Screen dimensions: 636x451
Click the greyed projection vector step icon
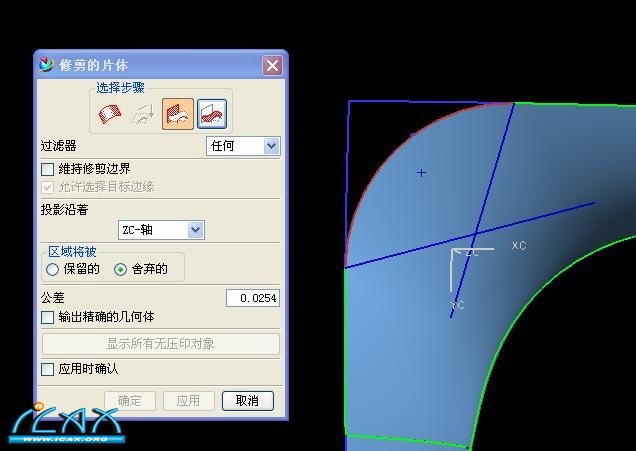[144, 115]
